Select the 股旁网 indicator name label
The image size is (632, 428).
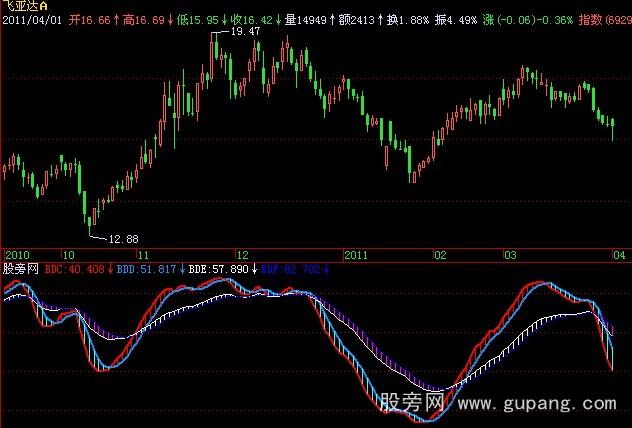21,268
